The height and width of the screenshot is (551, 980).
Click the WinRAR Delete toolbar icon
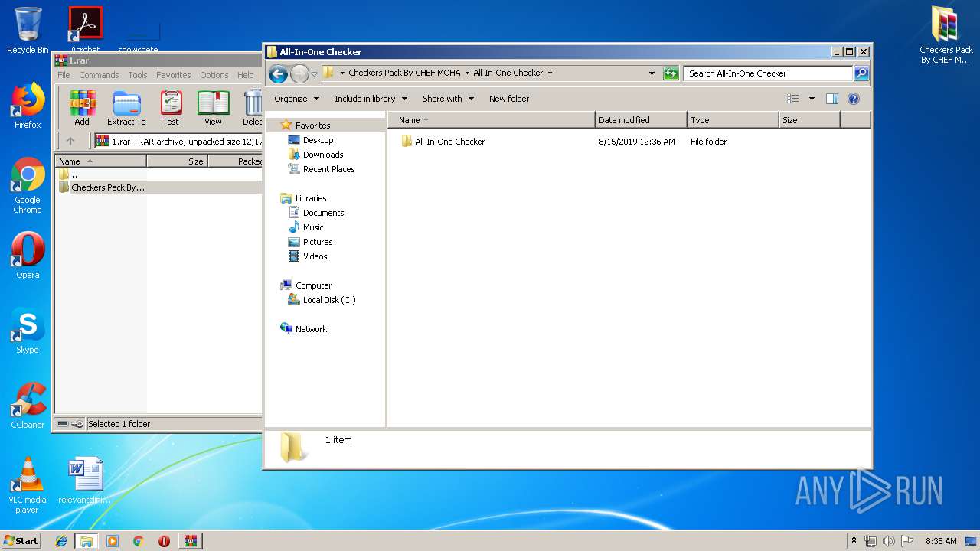point(253,108)
